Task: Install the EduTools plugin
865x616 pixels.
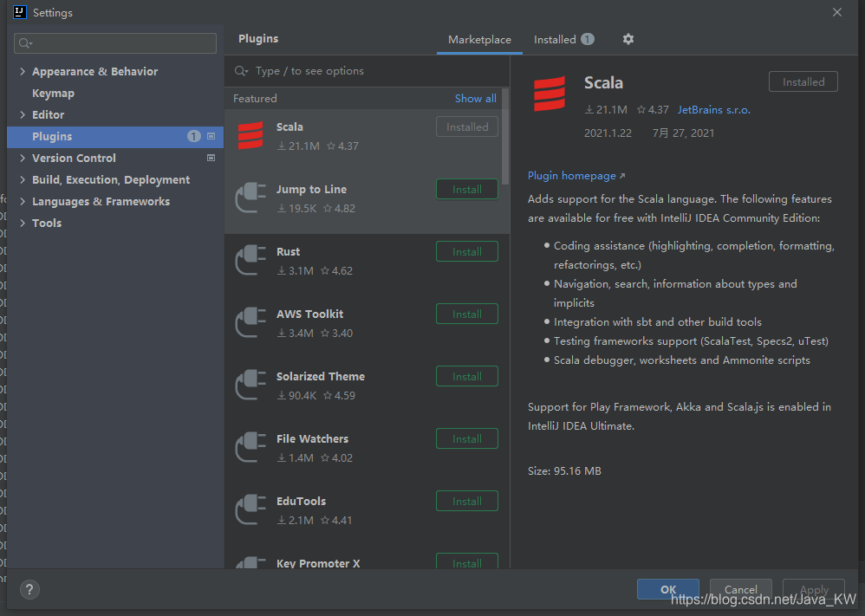Action: click(x=466, y=501)
